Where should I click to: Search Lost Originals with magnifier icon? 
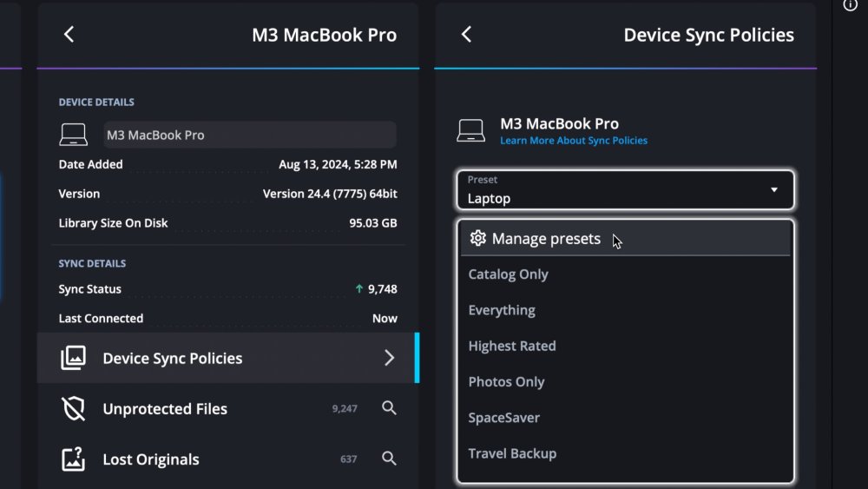pyautogui.click(x=390, y=459)
